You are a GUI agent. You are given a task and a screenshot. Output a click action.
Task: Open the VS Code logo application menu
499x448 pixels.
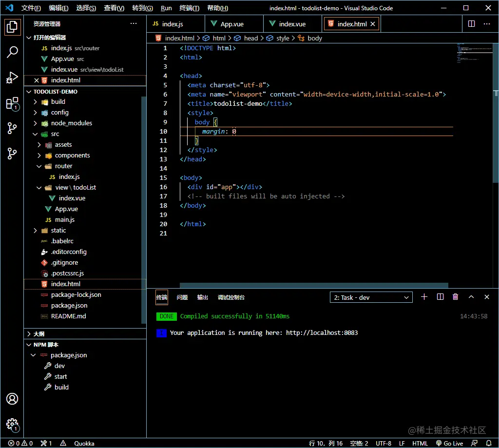pos(10,8)
